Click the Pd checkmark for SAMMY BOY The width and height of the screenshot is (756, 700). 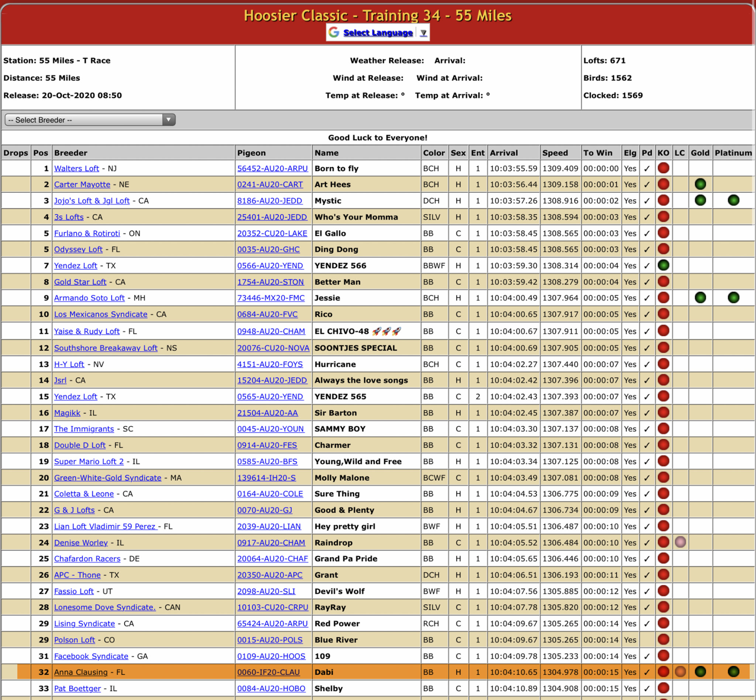647,429
